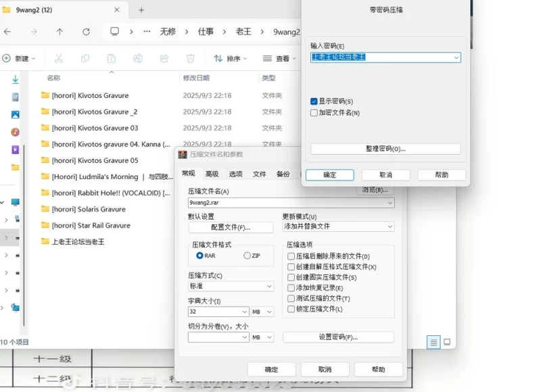Open the split volume size dropdown
Viewport: 541px width, 392px height.
click(244, 337)
